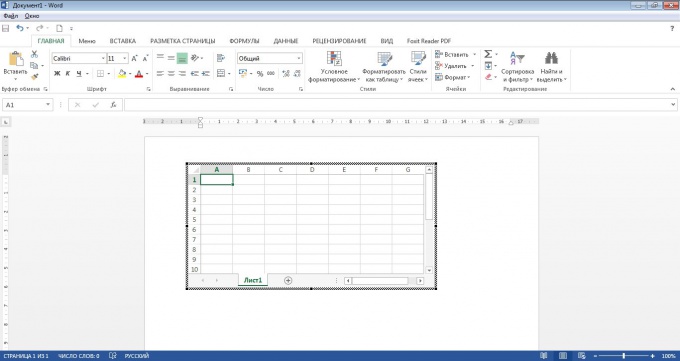Open Найти и выделить binoculars
This screenshot has width=680, height=361.
(x=552, y=66)
